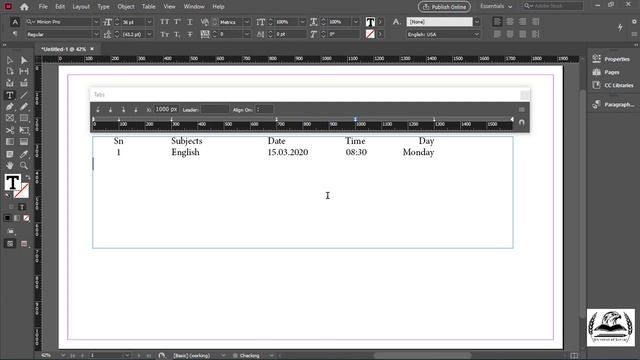640x360 pixels.
Task: Select the Line tool
Action: click(24, 95)
